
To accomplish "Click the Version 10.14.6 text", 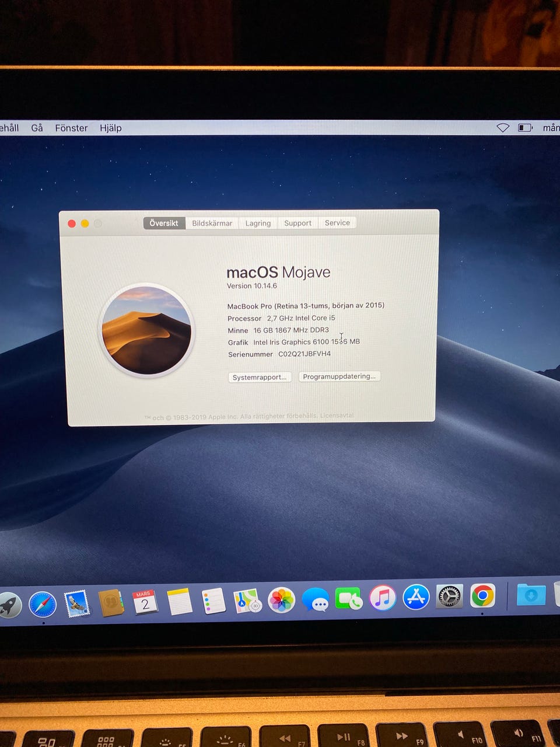I will click(x=251, y=286).
